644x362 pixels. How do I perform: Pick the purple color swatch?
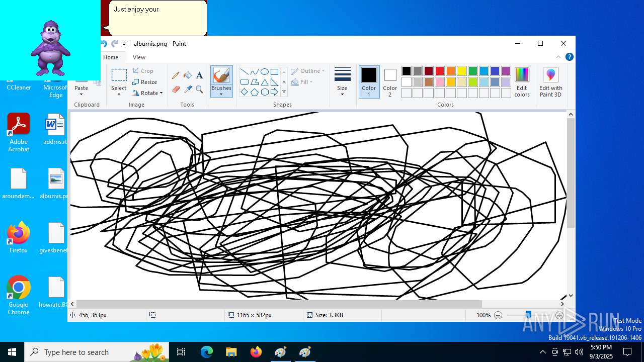(x=506, y=71)
